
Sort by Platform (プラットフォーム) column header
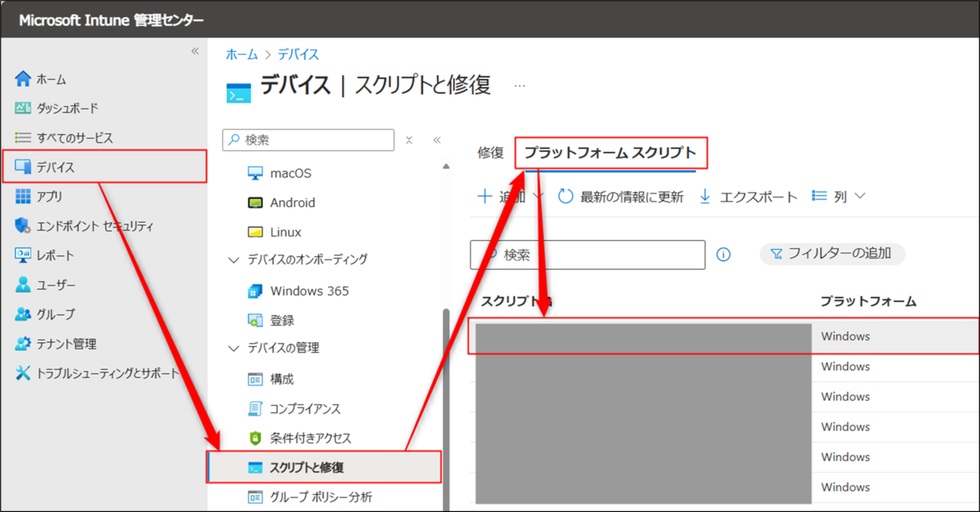pos(869,301)
